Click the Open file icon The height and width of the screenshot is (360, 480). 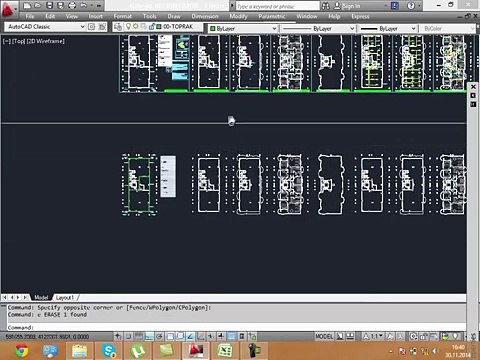pos(38,6)
